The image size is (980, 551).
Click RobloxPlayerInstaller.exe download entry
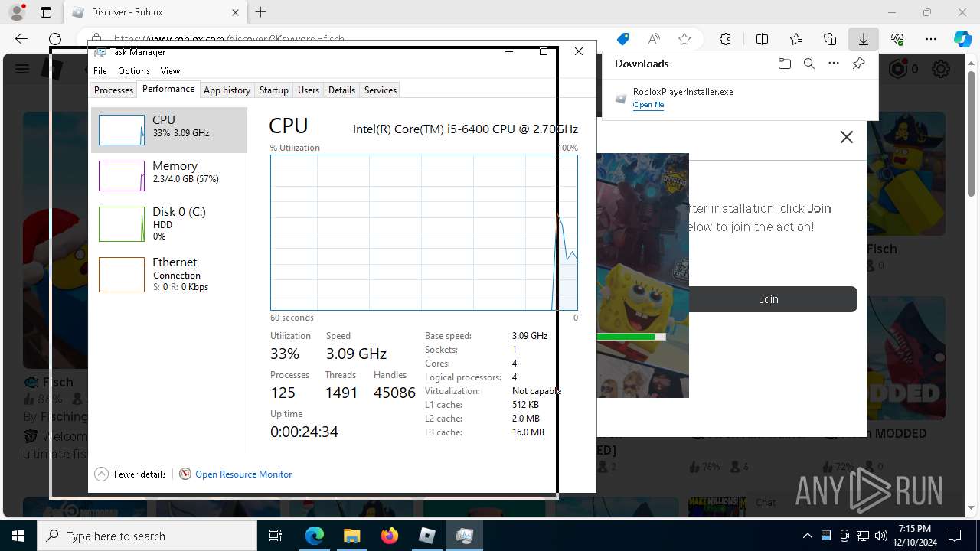(740, 97)
